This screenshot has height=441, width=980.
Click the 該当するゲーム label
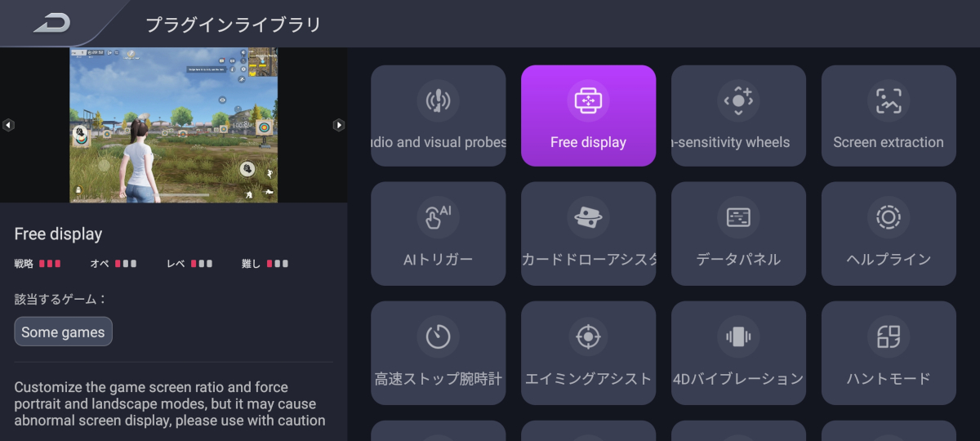(x=60, y=299)
